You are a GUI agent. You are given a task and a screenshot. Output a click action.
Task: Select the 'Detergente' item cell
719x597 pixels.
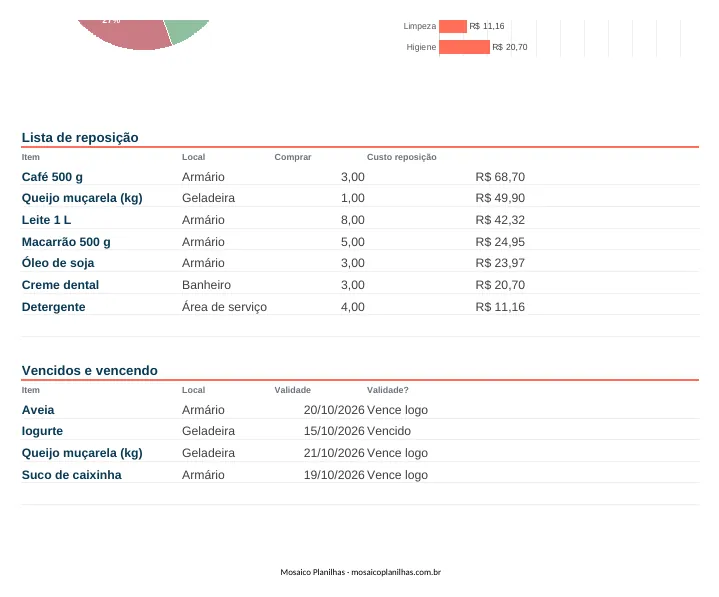(x=53, y=307)
